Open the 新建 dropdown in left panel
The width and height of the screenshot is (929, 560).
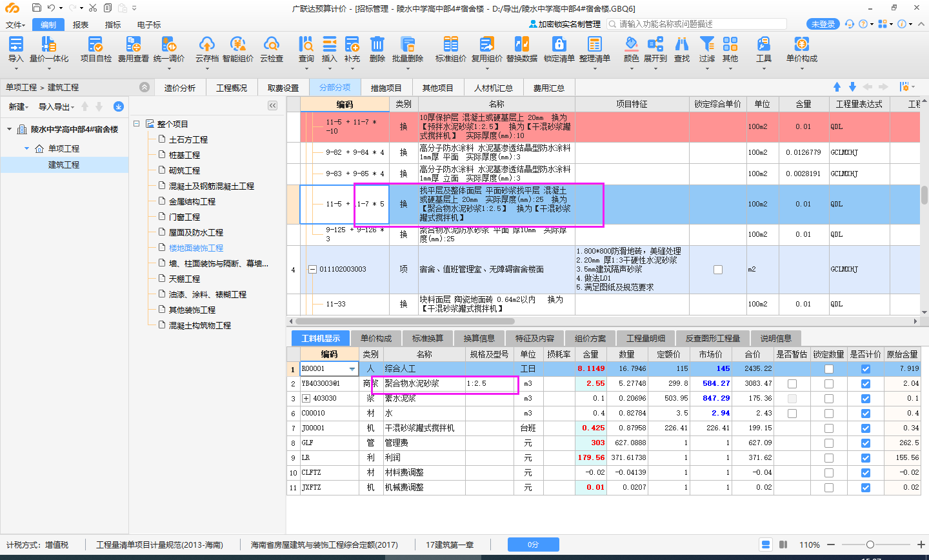tap(18, 106)
